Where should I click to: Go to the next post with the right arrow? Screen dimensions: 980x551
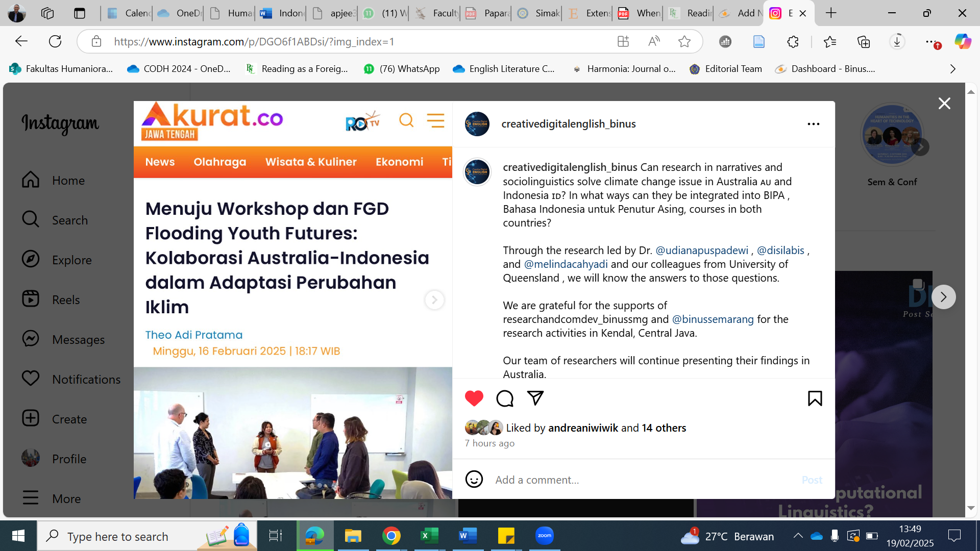pyautogui.click(x=943, y=297)
